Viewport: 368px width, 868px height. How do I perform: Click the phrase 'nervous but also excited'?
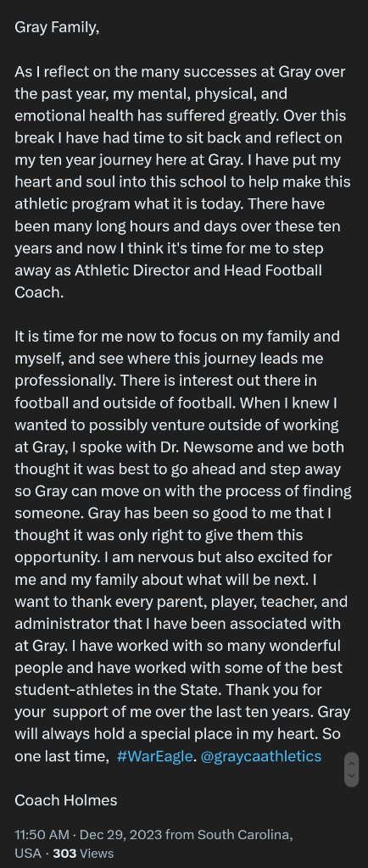click(x=230, y=558)
